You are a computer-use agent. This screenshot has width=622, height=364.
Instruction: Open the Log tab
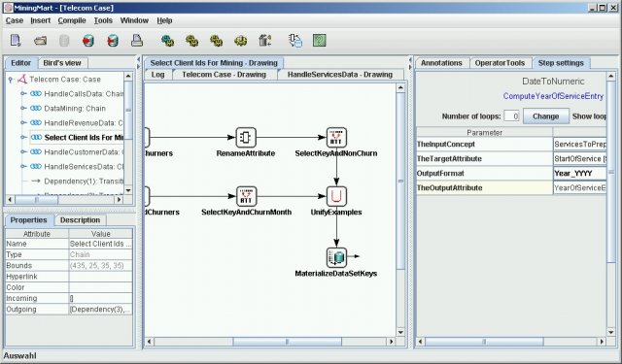(x=157, y=75)
